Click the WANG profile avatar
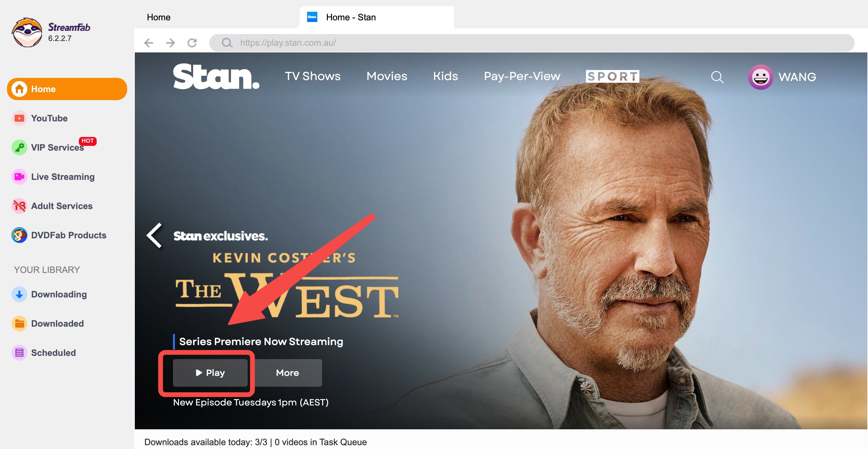 point(761,77)
